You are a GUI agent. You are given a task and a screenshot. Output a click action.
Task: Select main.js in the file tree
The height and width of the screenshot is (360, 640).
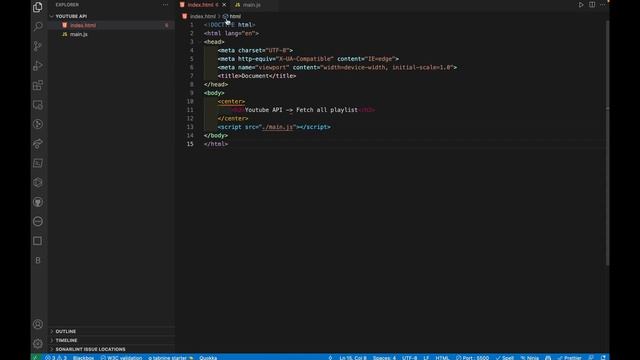79,34
